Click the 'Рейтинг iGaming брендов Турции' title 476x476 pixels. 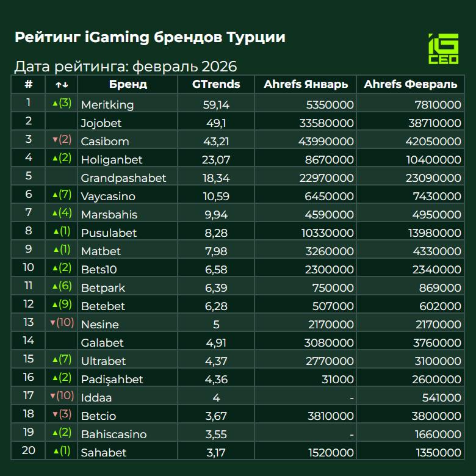tap(150, 38)
